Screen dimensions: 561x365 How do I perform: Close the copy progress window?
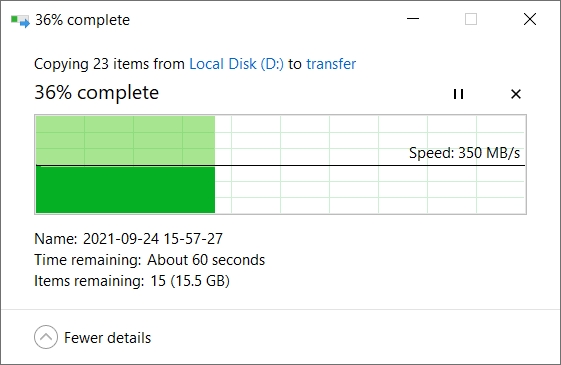point(530,19)
